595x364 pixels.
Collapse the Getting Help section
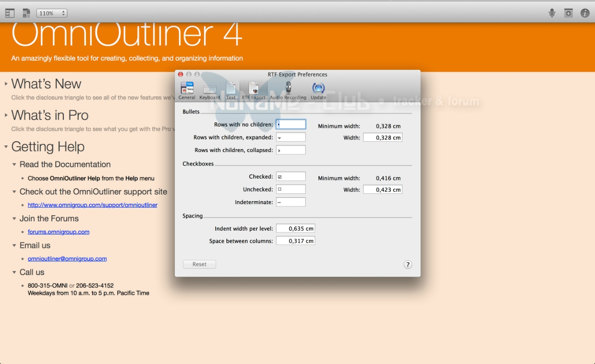click(6, 147)
